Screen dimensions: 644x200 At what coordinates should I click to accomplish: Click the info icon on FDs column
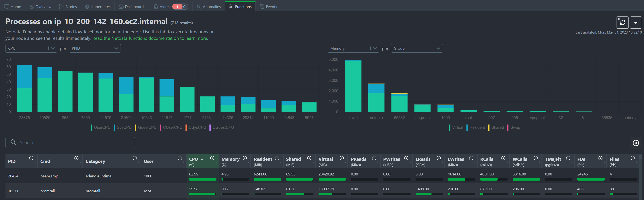coord(600,158)
